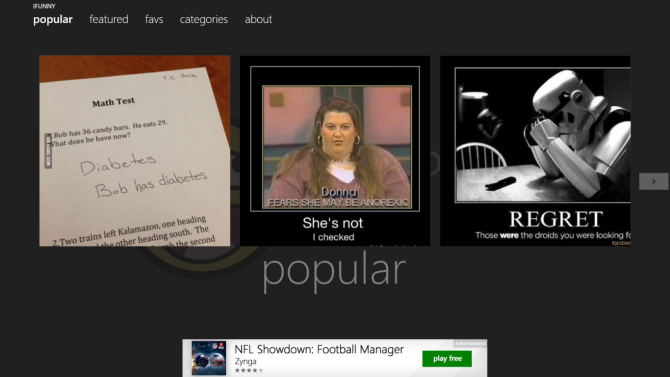Click the large popular heading text
Screen dimensions: 670x377
click(x=334, y=271)
